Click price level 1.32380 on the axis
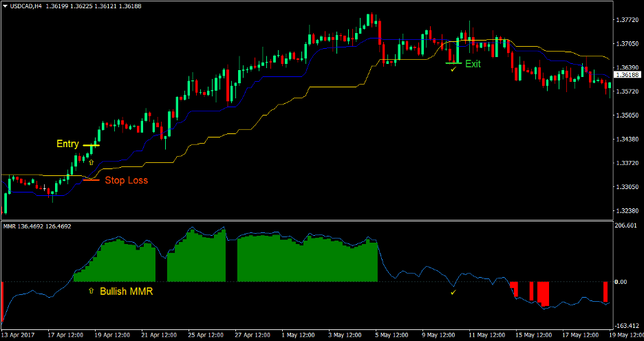 [627, 211]
